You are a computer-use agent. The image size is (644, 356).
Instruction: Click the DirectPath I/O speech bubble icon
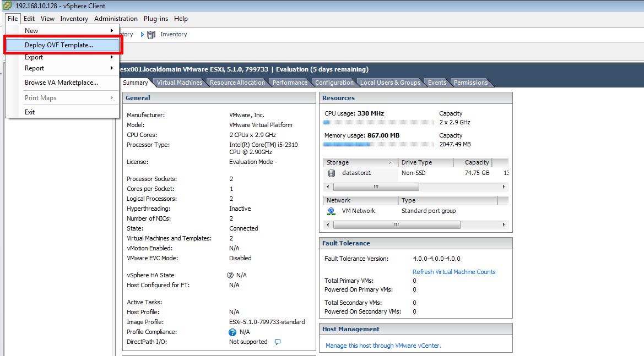(278, 342)
